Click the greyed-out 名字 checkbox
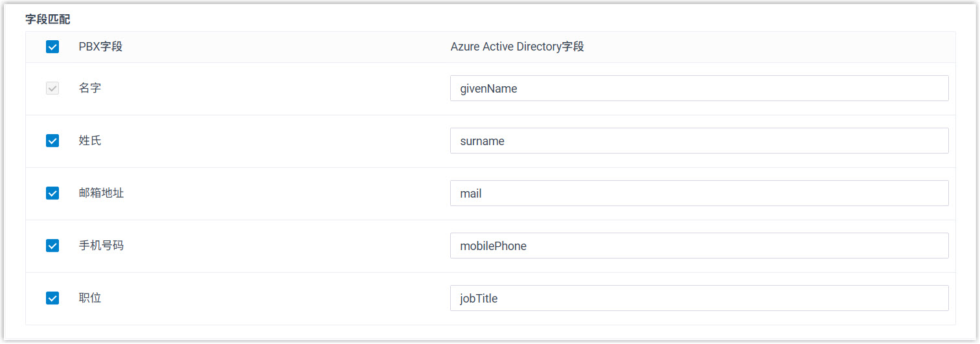The image size is (980, 344). pyautogui.click(x=52, y=88)
